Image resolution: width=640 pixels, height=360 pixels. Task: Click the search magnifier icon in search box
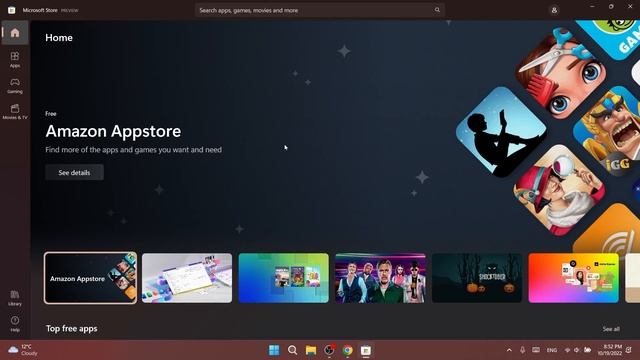(437, 10)
